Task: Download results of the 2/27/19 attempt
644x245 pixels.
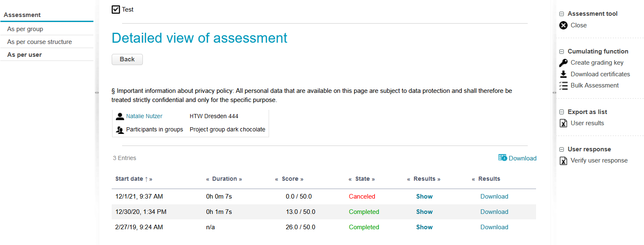Action: tap(494, 227)
